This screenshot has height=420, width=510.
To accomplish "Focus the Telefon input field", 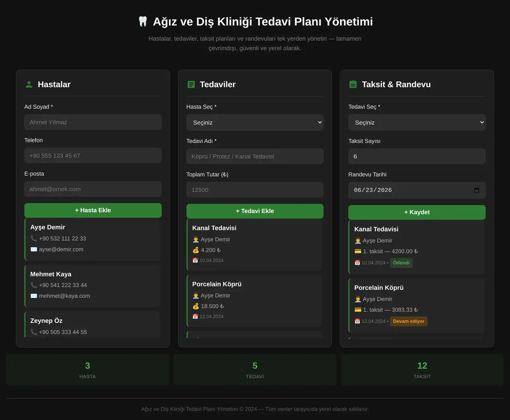I will (93, 155).
